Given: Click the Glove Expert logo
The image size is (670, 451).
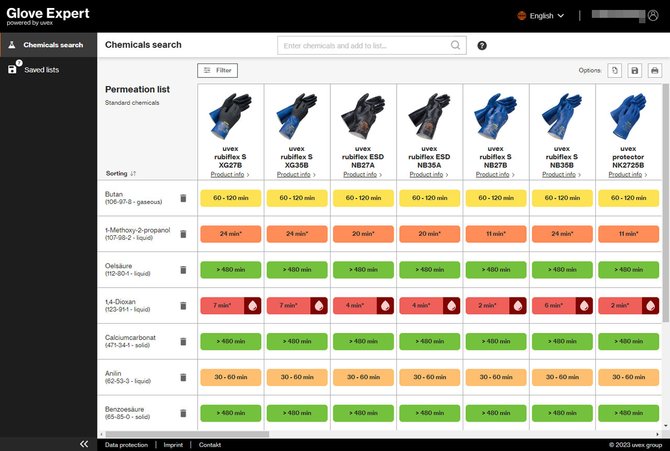Looking at the screenshot, I should [x=48, y=16].
